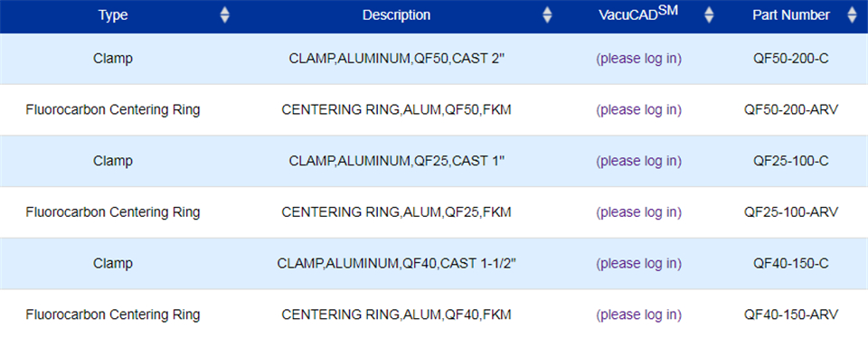Select part number QF50-200-C cell
The height and width of the screenshot is (338, 868).
point(791,59)
